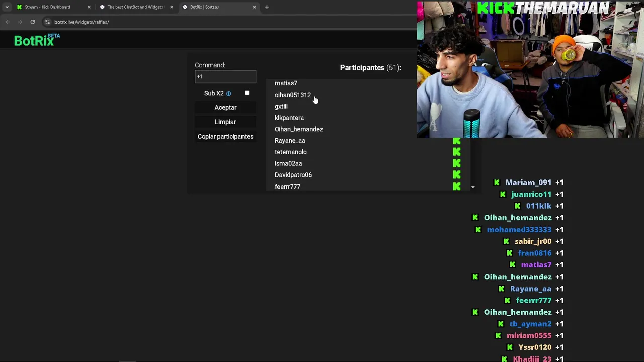Click the Aceptar button

225,108
